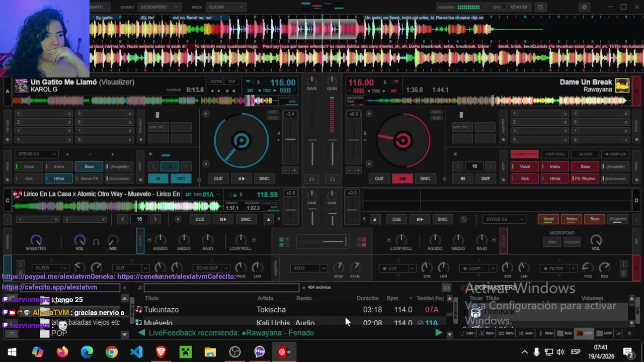Open DESEMPEÑO layout dropdown
This screenshot has height=362, width=644.
(159, 7)
